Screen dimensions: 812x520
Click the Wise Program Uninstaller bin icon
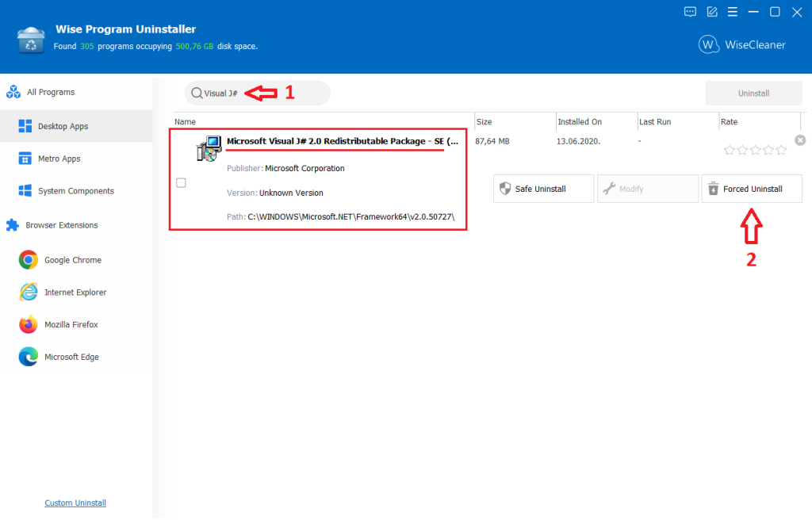click(31, 40)
